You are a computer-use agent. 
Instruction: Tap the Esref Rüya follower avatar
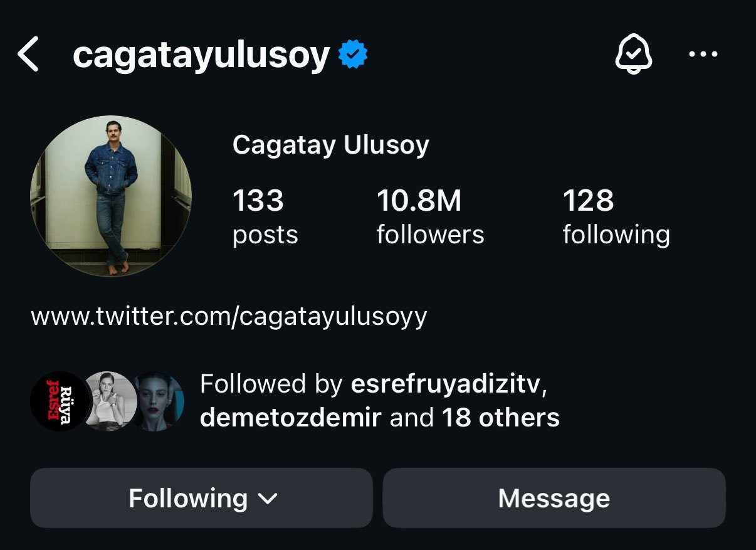point(59,401)
